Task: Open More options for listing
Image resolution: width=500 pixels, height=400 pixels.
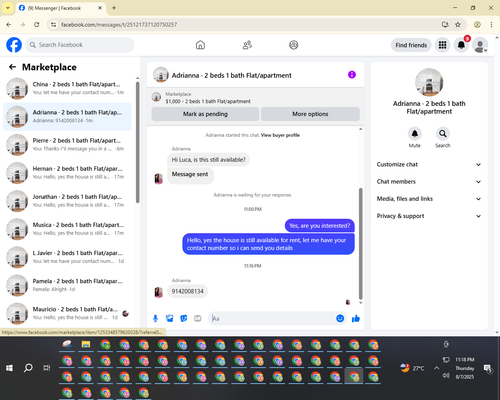Action: tap(310, 114)
